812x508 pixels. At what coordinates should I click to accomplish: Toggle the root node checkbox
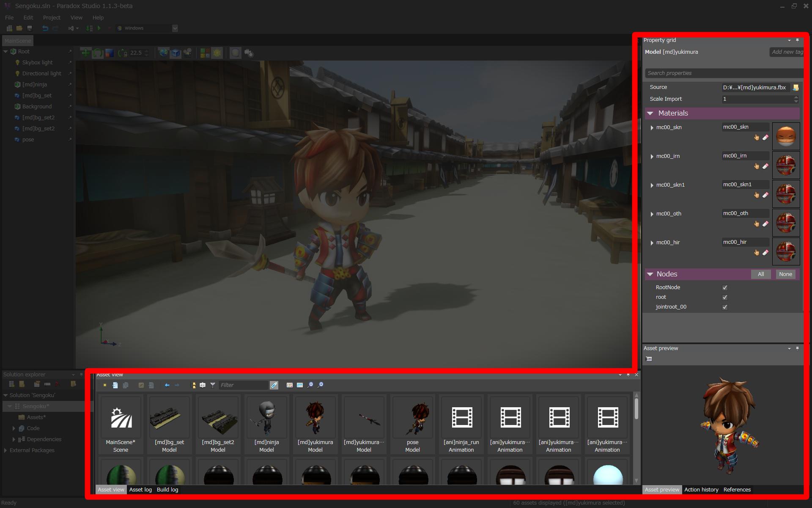point(725,297)
